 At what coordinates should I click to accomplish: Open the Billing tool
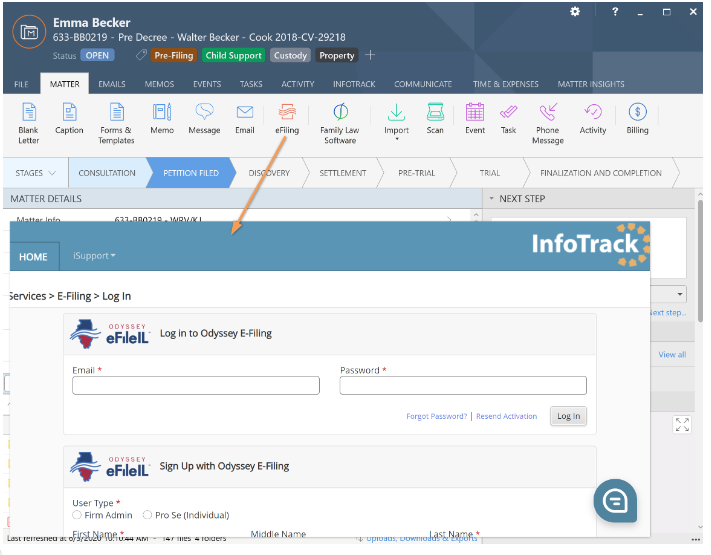[638, 119]
